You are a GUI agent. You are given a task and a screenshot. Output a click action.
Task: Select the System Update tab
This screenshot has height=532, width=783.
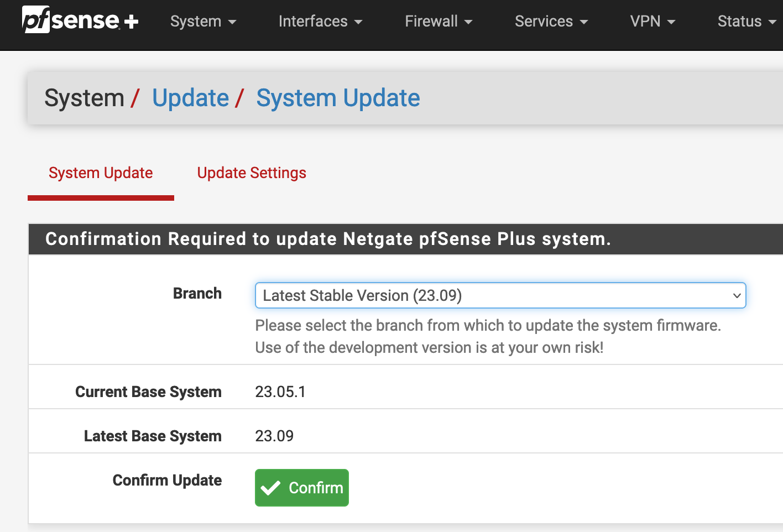click(101, 173)
